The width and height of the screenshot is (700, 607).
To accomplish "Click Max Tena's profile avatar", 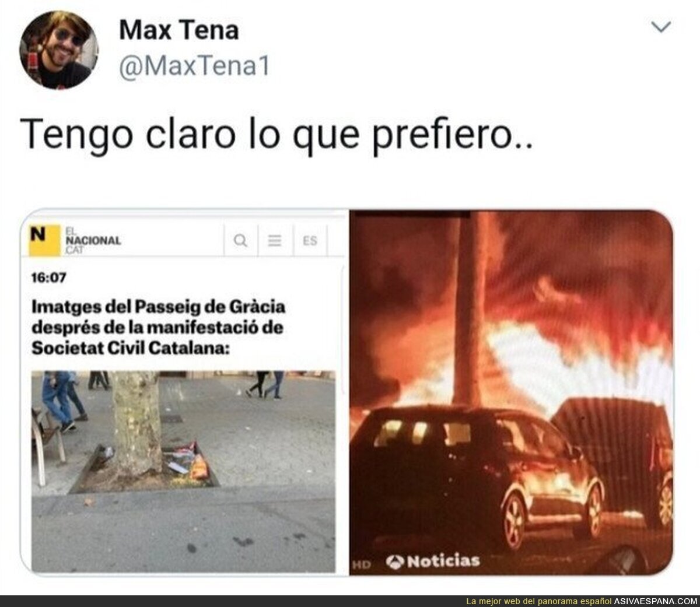I will pyautogui.click(x=59, y=51).
